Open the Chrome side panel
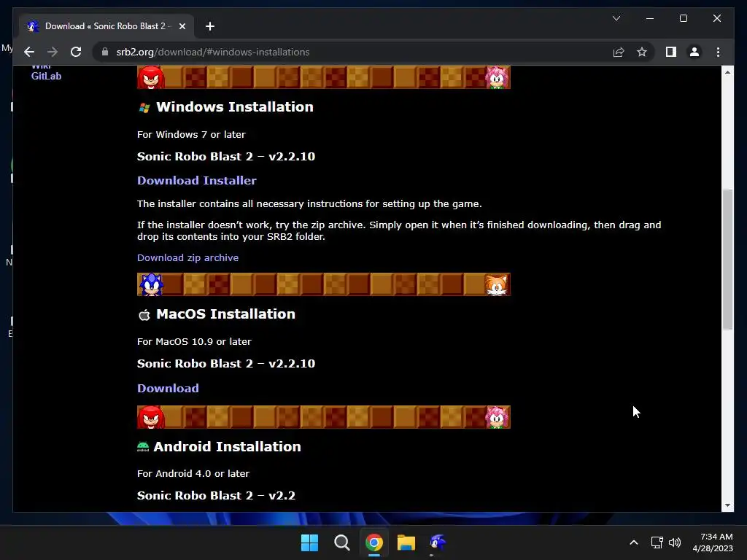Viewport: 747px width, 560px height. (671, 52)
